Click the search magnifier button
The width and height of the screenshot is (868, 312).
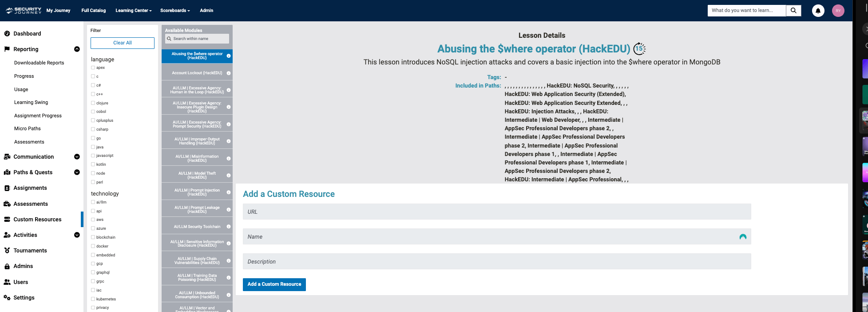click(793, 11)
